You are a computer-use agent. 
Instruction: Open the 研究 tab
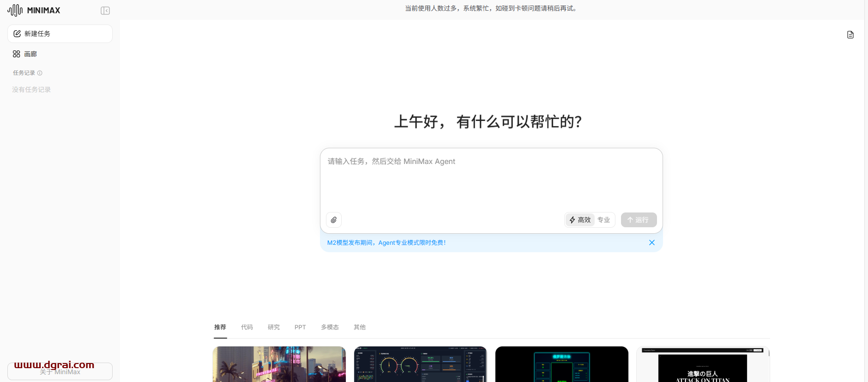click(274, 327)
